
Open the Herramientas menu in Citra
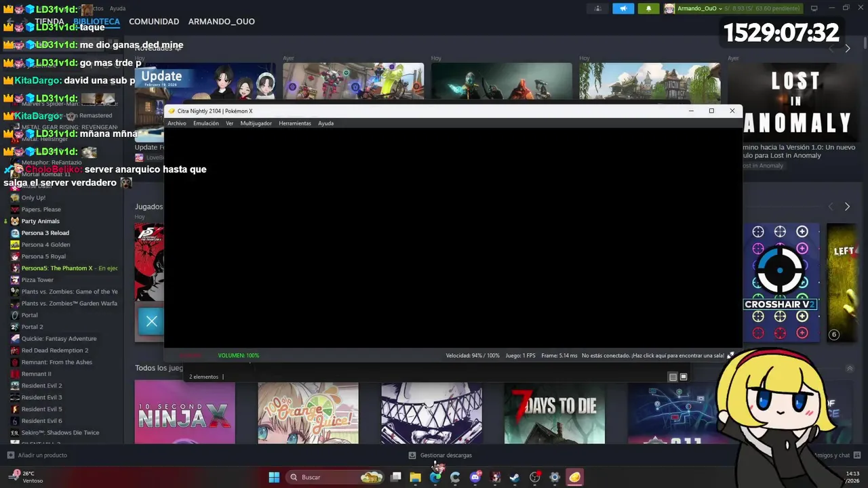tap(295, 123)
